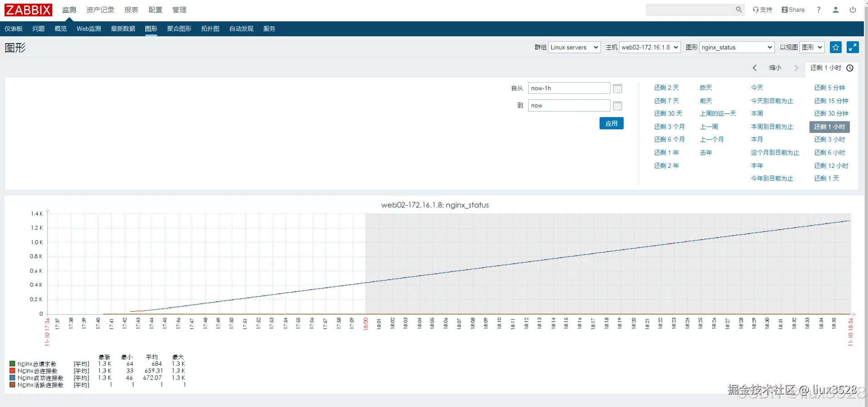Toggle fullscreen mode icon

click(x=853, y=47)
